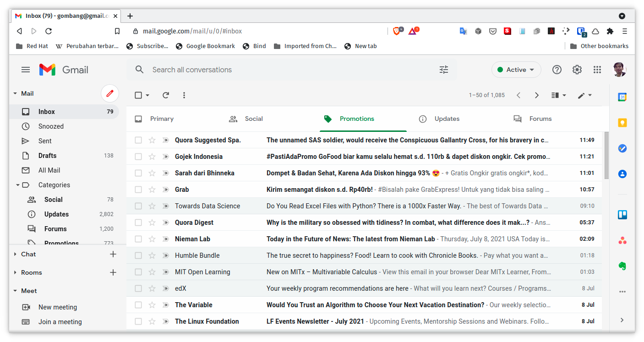This screenshot has width=644, height=342.
Task: Open the select dropdown arrow beside checkbox
Action: pyautogui.click(x=147, y=95)
